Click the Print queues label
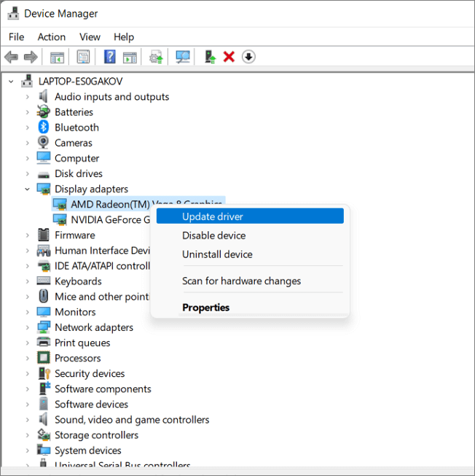Viewport: 475px width, 476px height. point(82,343)
